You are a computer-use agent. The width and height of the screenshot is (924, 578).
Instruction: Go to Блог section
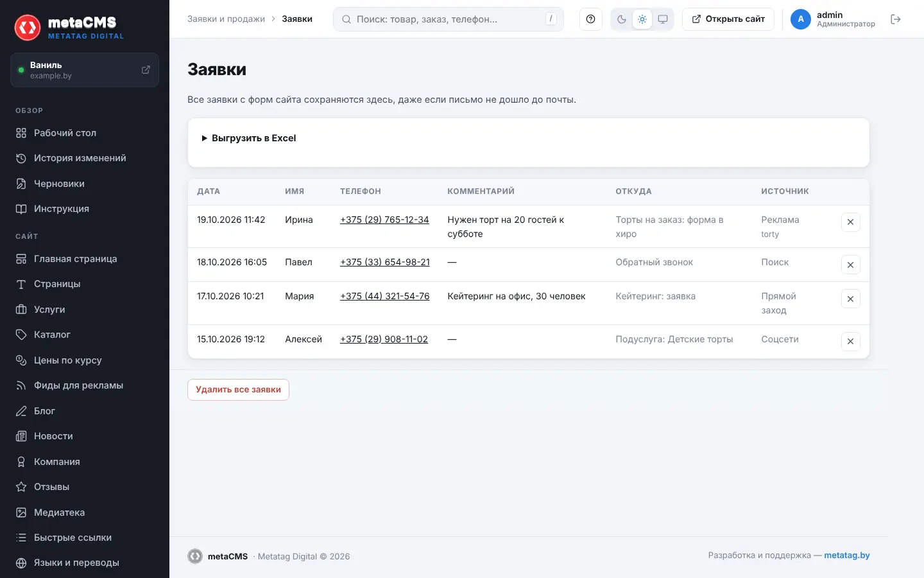pos(85,411)
